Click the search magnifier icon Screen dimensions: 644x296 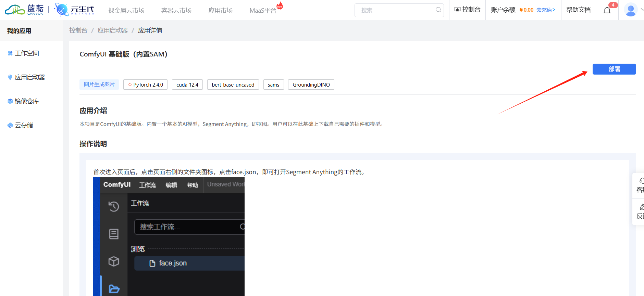click(x=438, y=10)
